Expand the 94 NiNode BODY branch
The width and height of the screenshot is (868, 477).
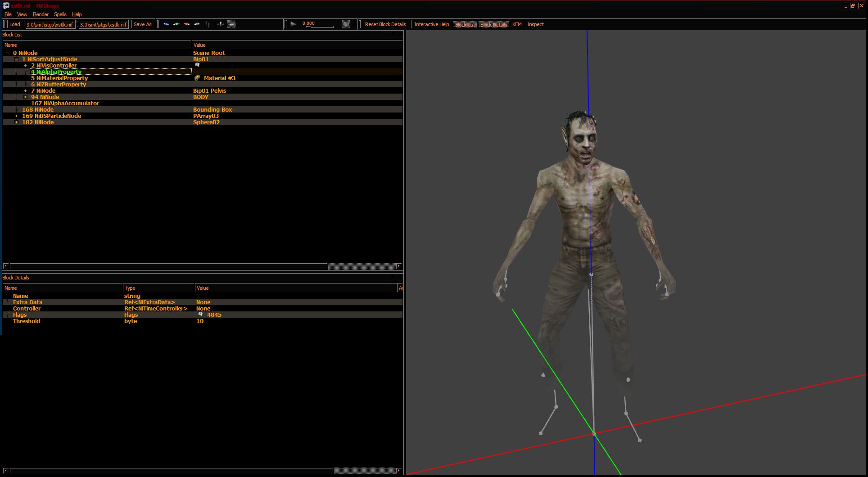[26, 97]
